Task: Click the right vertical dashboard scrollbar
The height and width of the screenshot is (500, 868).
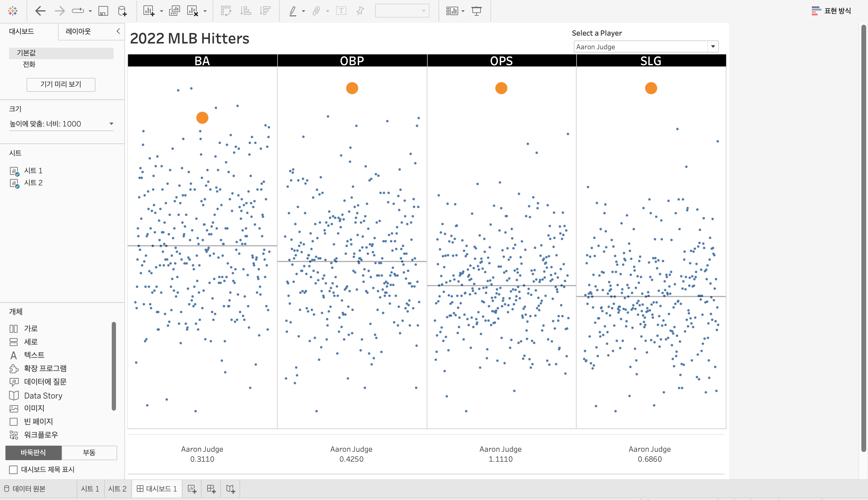Action: [863, 238]
